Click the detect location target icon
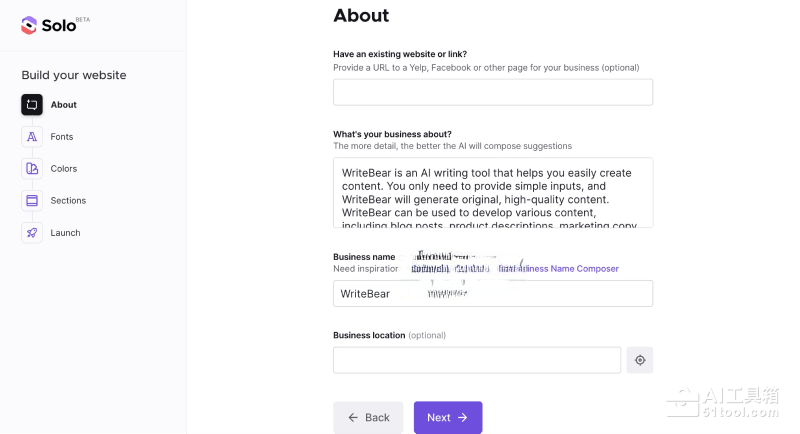Screen dimensions: 800x434 (x=640, y=360)
